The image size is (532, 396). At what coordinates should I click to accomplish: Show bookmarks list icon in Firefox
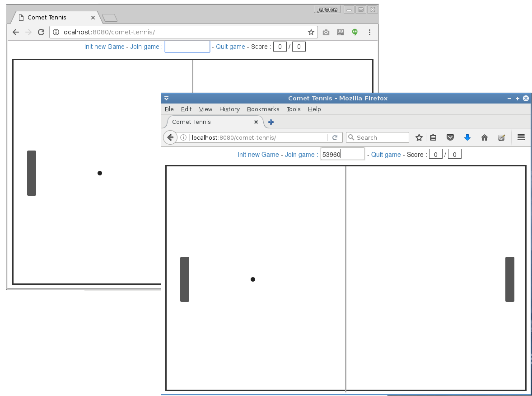(433, 137)
